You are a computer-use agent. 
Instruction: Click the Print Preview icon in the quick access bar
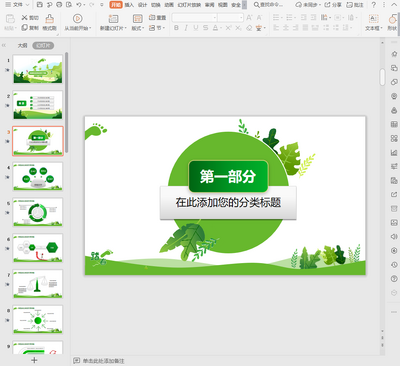point(69,5)
